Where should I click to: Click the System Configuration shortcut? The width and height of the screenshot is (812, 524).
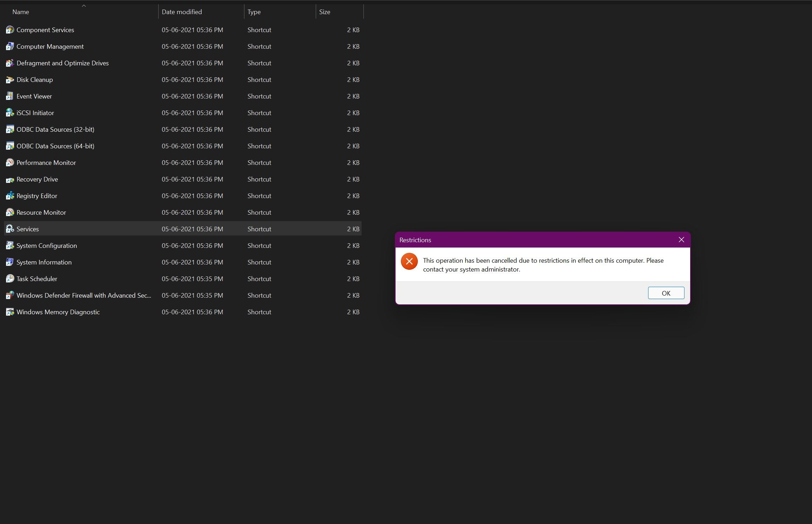(x=46, y=245)
